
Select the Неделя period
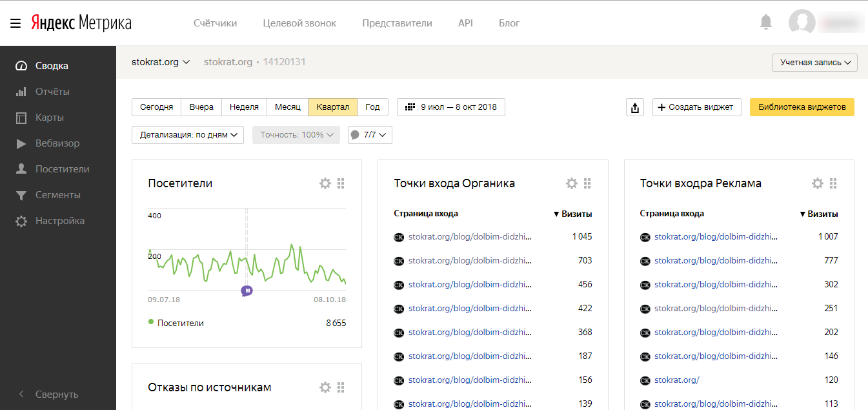click(x=244, y=107)
